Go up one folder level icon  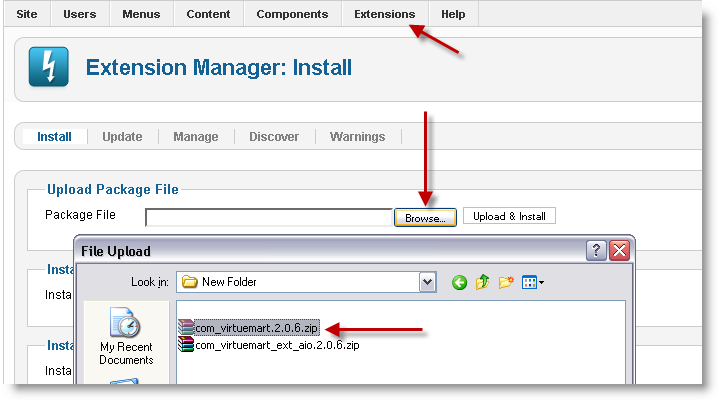tap(483, 282)
